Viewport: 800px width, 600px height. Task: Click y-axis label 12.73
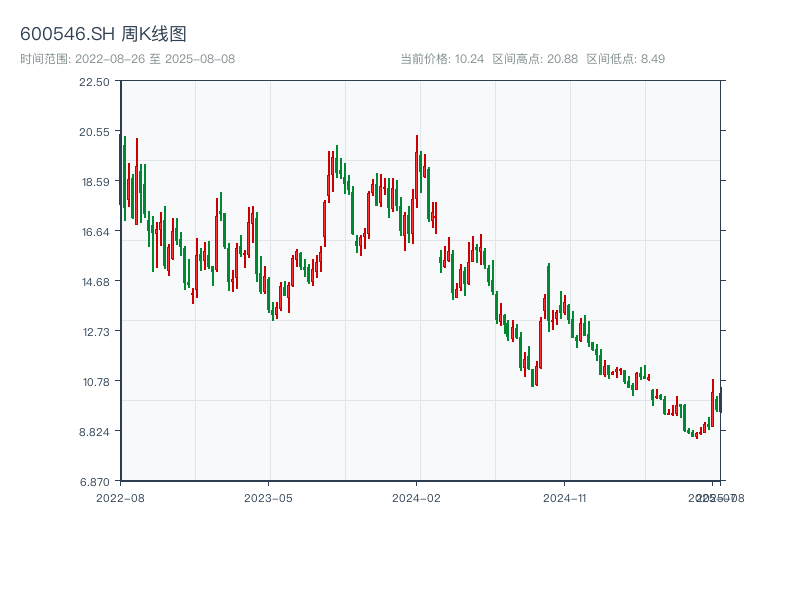pyautogui.click(x=96, y=332)
